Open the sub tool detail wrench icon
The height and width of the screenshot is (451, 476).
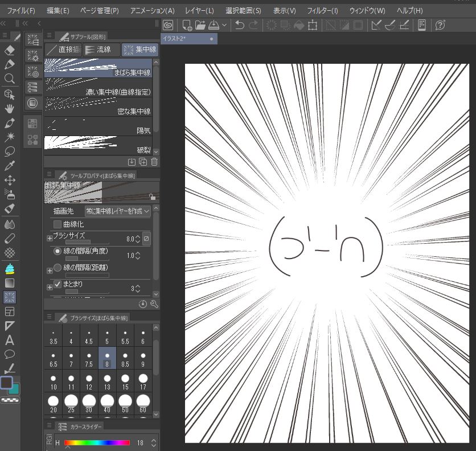coord(154,304)
